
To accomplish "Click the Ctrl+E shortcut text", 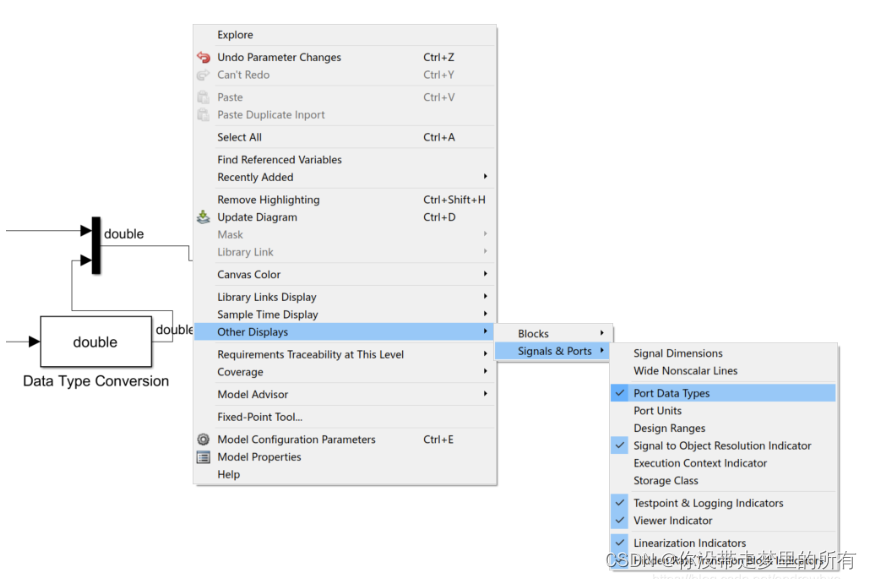I will point(438,439).
